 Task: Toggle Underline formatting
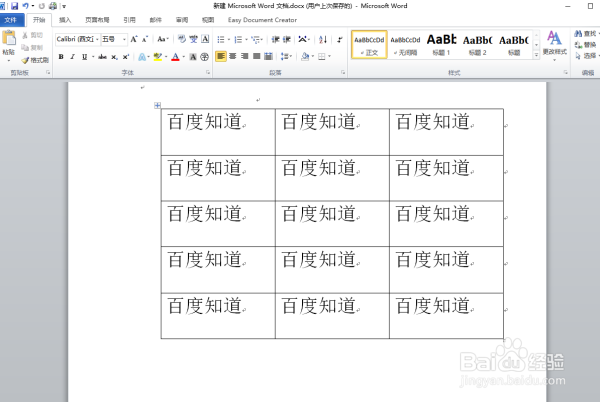84,57
